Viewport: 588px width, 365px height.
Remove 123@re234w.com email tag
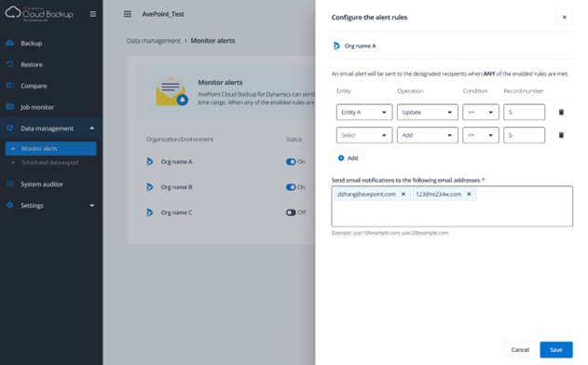click(x=469, y=194)
